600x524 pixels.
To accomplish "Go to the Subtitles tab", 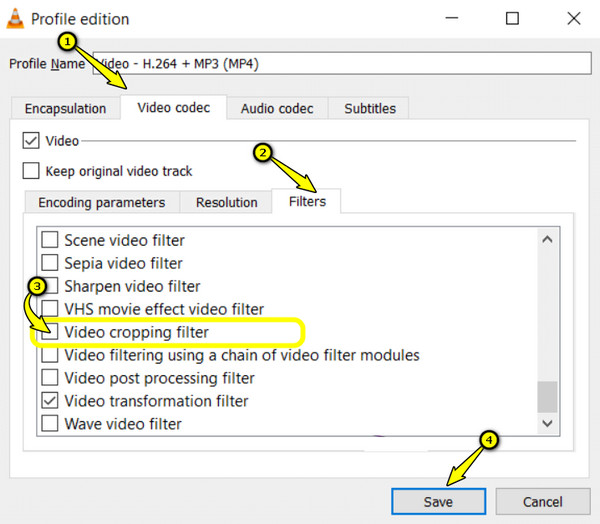I will pyautogui.click(x=370, y=108).
